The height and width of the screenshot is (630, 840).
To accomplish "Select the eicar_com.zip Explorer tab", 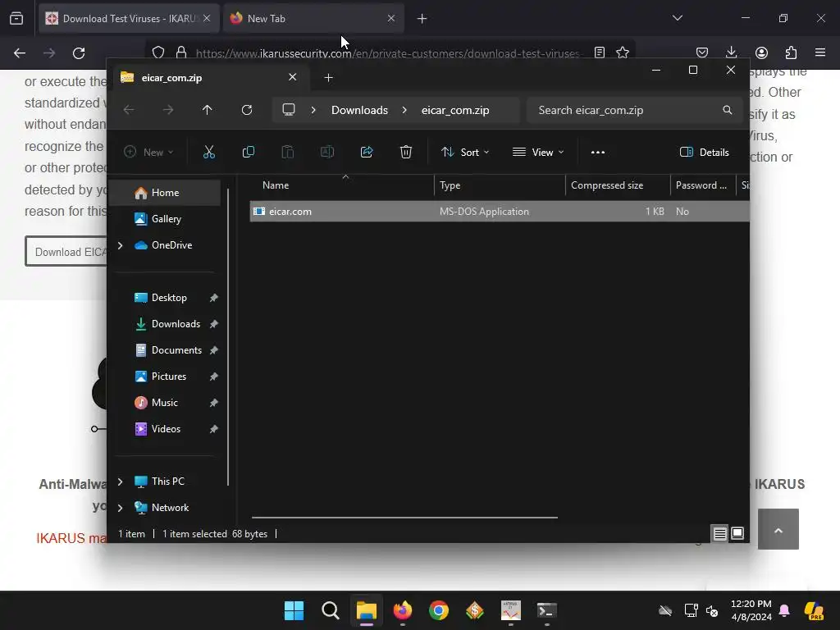I will pos(208,78).
